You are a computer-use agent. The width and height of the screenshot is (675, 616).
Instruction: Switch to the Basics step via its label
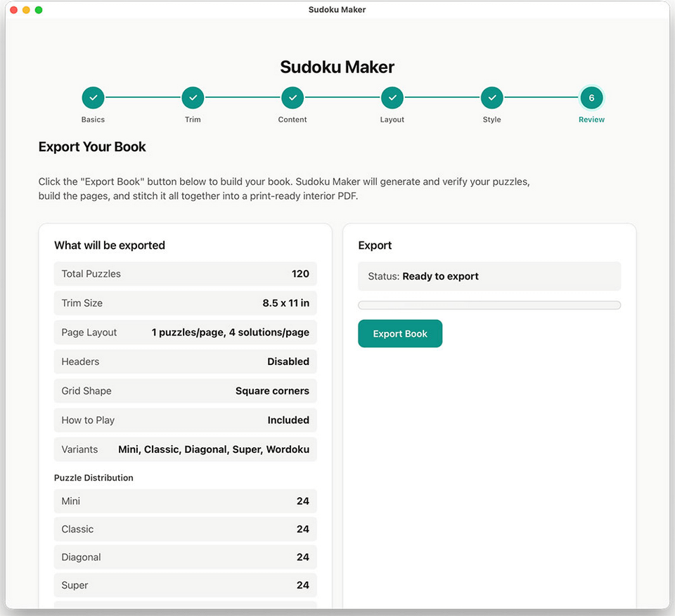(93, 120)
